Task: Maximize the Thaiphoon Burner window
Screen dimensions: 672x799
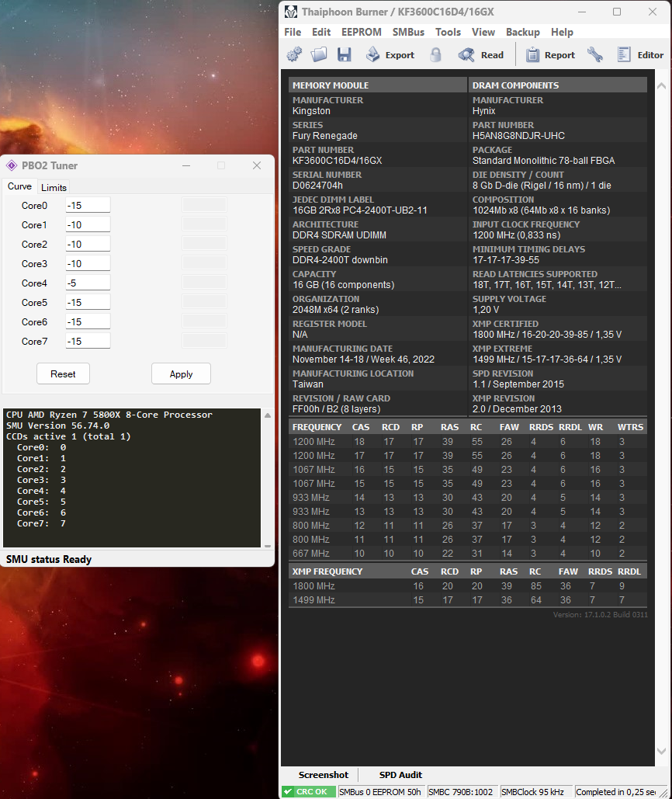Action: (x=616, y=12)
